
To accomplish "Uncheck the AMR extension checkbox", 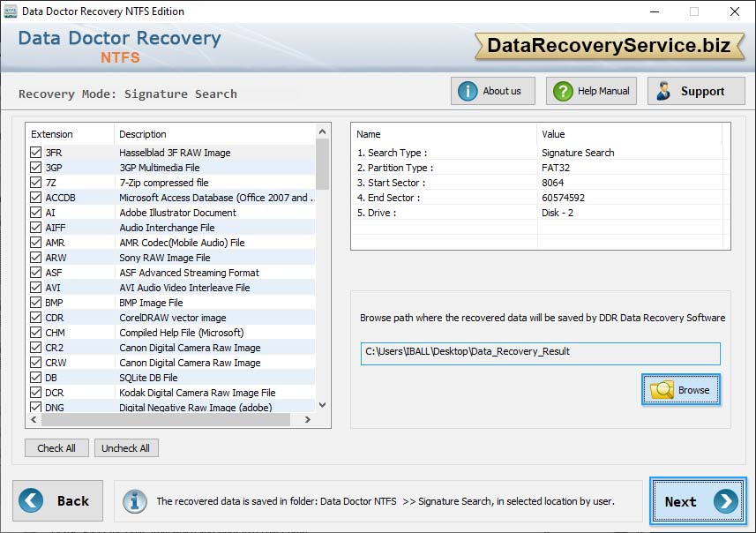I will [x=35, y=242].
